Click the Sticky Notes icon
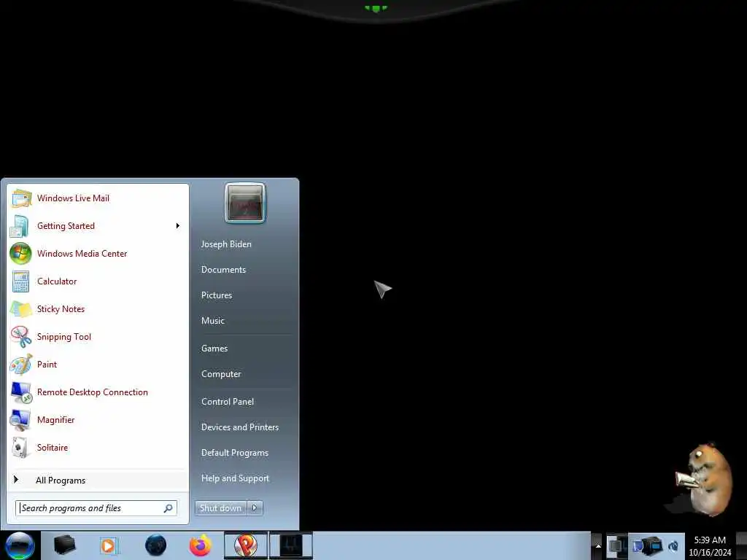Image resolution: width=747 pixels, height=560 pixels. click(x=21, y=309)
